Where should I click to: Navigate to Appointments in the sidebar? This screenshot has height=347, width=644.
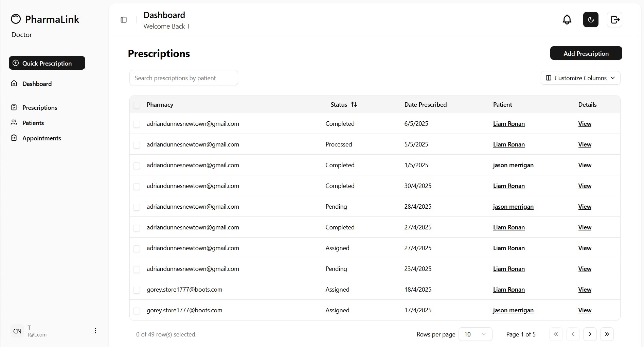point(41,138)
